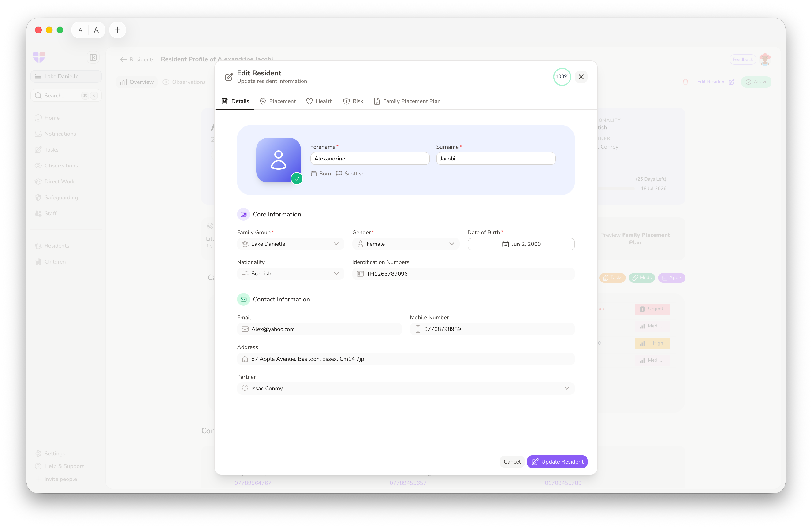Image resolution: width=812 pixels, height=528 pixels.
Task: Open the Lake Danielle workspace selector
Action: click(x=66, y=76)
